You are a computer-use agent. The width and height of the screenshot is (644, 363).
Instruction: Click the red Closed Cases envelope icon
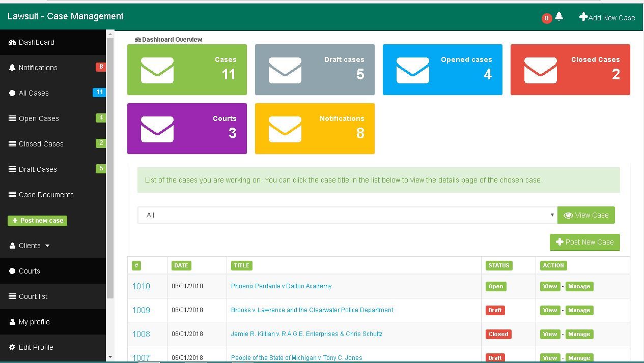540,70
